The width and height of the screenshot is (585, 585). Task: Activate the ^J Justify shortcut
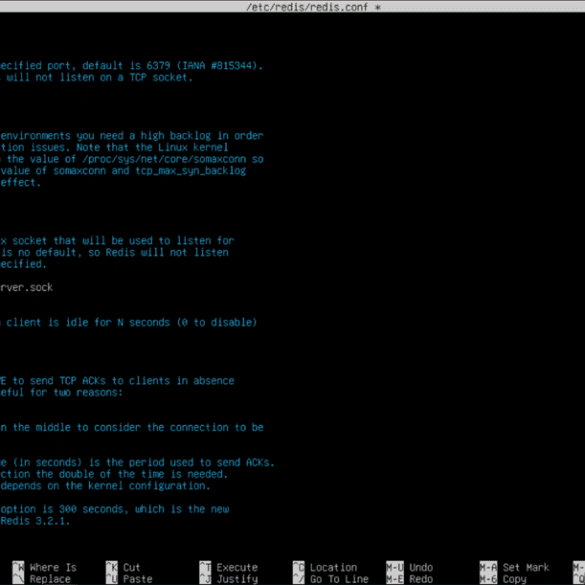[x=229, y=579]
